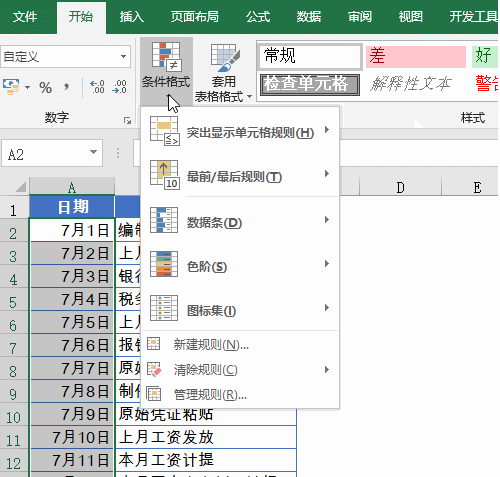
Task: Select cell containing 7月6日
Action: [72, 345]
